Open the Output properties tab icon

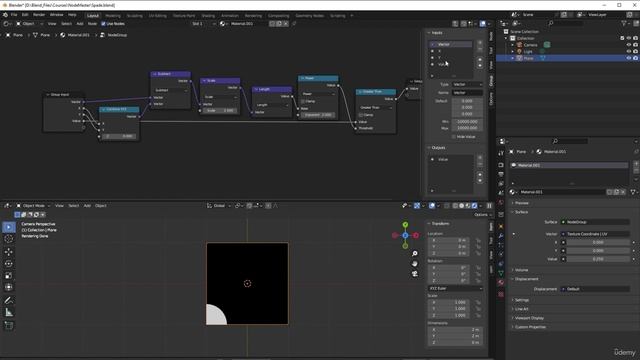[501, 175]
